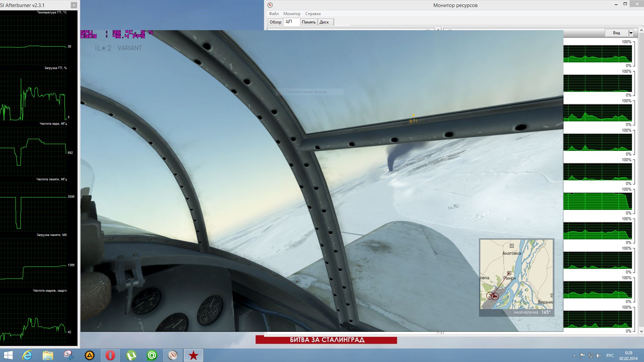Switch to IL-2 red star taskbar icon
The image size is (644, 362).
[x=194, y=355]
